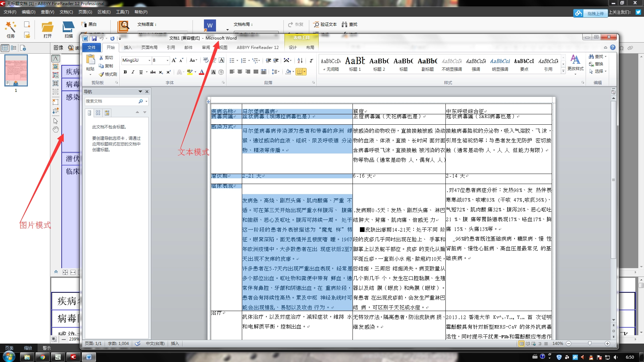Click the 字数:1,004 word count in status bar
This screenshot has width=644, height=362.
pos(118,343)
